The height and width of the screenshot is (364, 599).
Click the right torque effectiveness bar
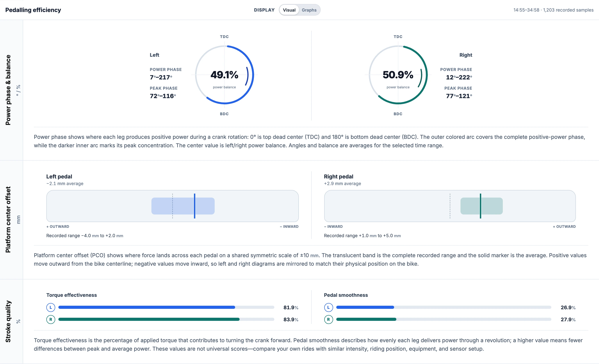pyautogui.click(x=166, y=319)
